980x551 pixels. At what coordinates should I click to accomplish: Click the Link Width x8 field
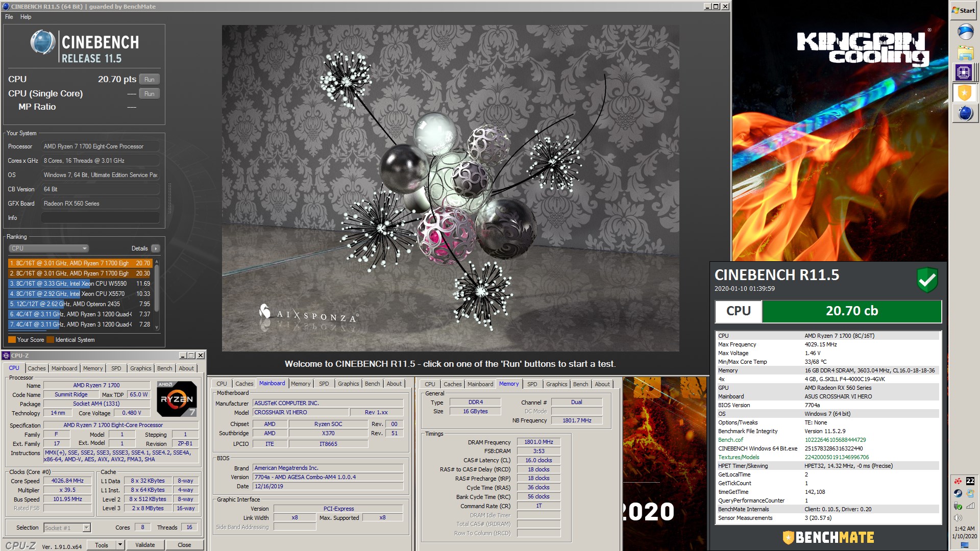pos(295,518)
